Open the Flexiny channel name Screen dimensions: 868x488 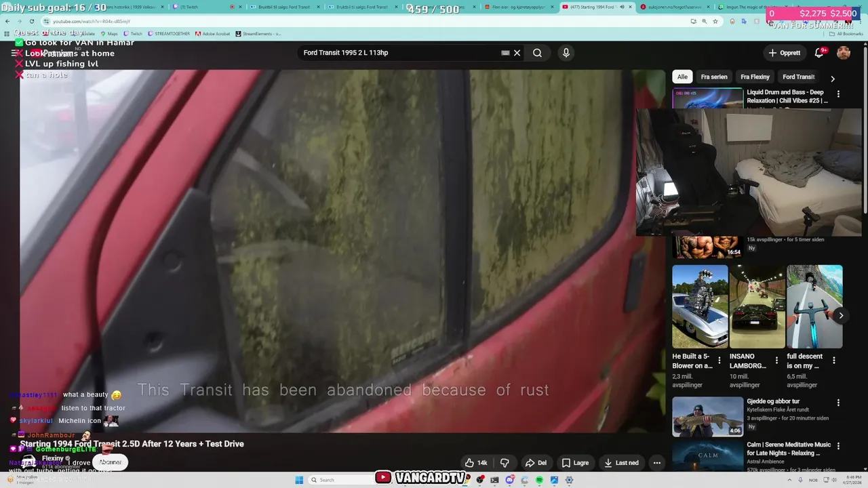pyautogui.click(x=53, y=459)
